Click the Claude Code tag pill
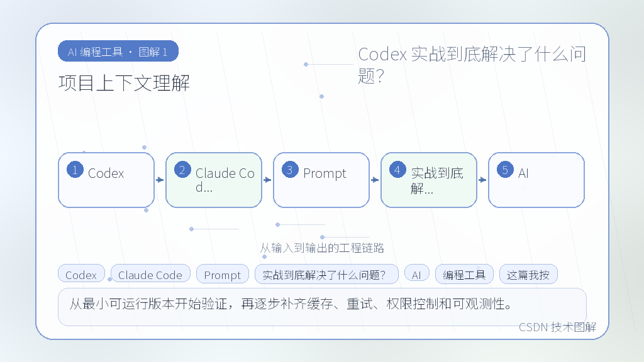 [150, 274]
